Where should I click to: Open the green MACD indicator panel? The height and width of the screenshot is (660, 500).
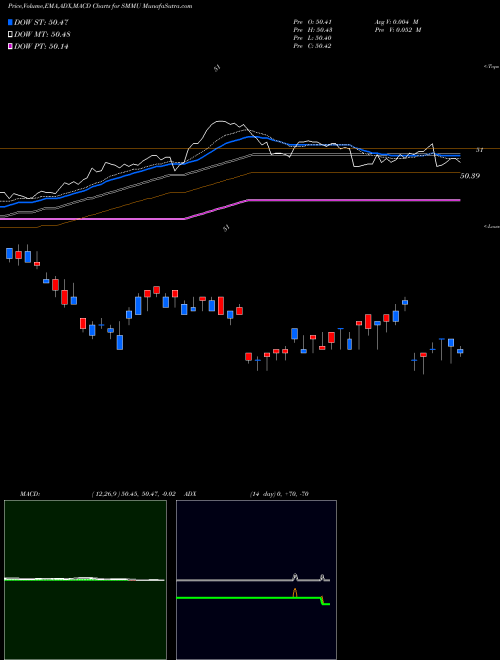[x=85, y=580]
